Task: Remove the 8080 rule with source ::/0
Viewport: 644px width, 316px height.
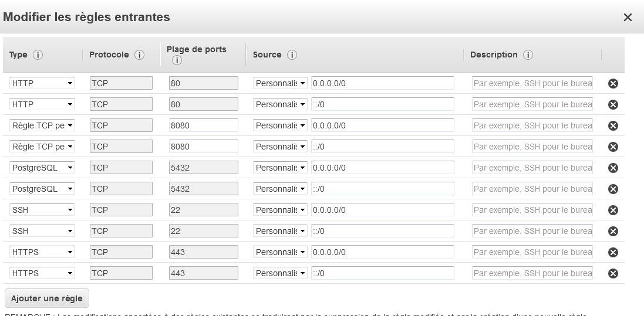Action: (x=613, y=147)
